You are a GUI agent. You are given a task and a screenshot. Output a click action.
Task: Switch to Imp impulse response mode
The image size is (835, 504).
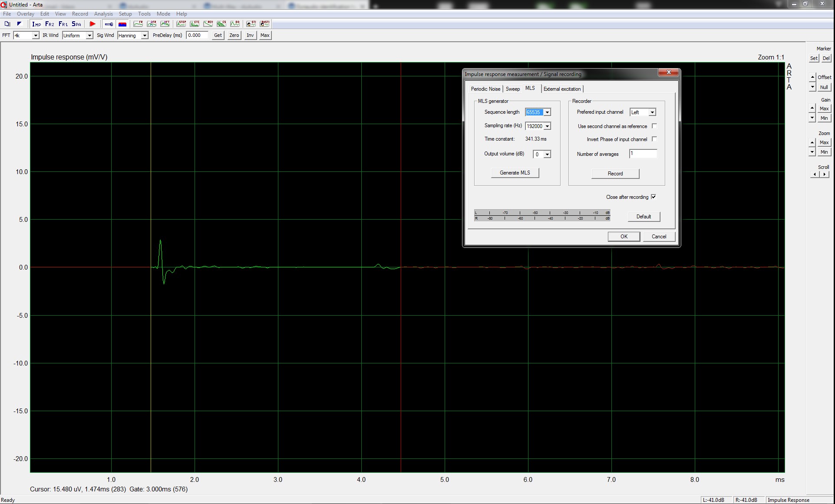(x=36, y=24)
